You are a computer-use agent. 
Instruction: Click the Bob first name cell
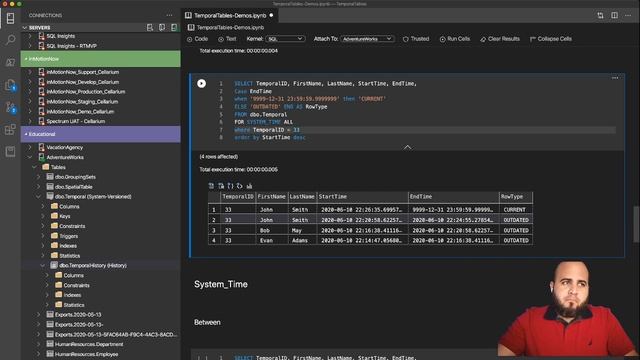[272, 230]
